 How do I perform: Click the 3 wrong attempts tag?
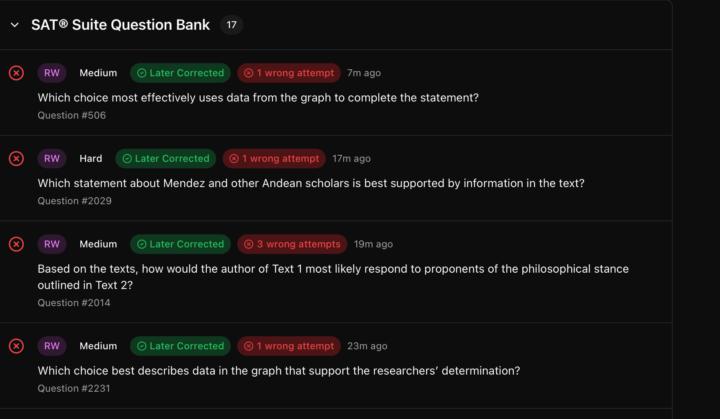292,244
